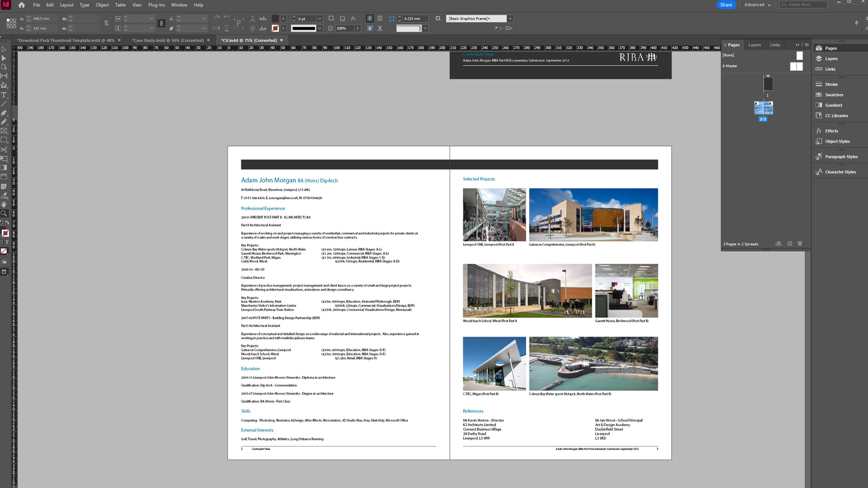
Task: Open the [Basic Graphics Frame] style dropdown
Action: point(510,19)
